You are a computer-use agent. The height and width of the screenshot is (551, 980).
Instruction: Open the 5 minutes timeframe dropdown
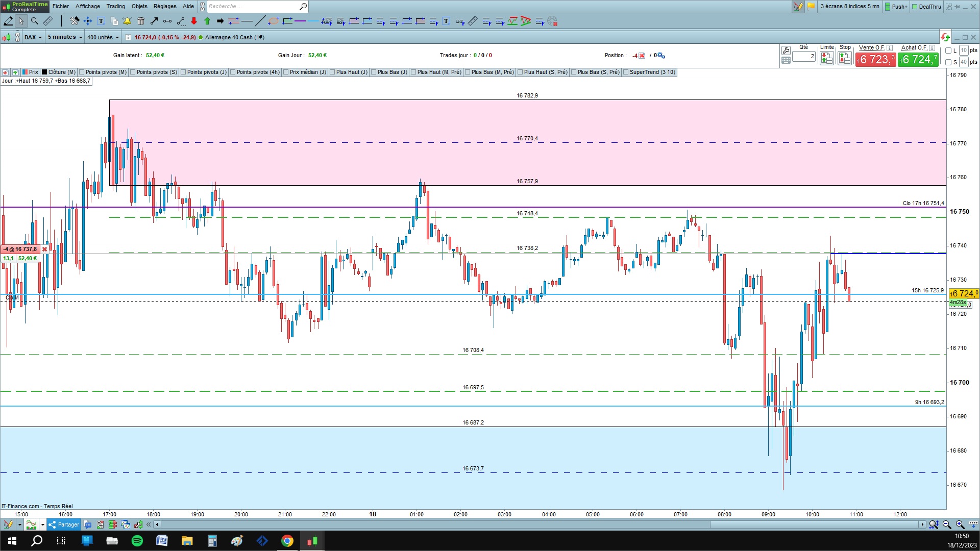[x=65, y=37]
